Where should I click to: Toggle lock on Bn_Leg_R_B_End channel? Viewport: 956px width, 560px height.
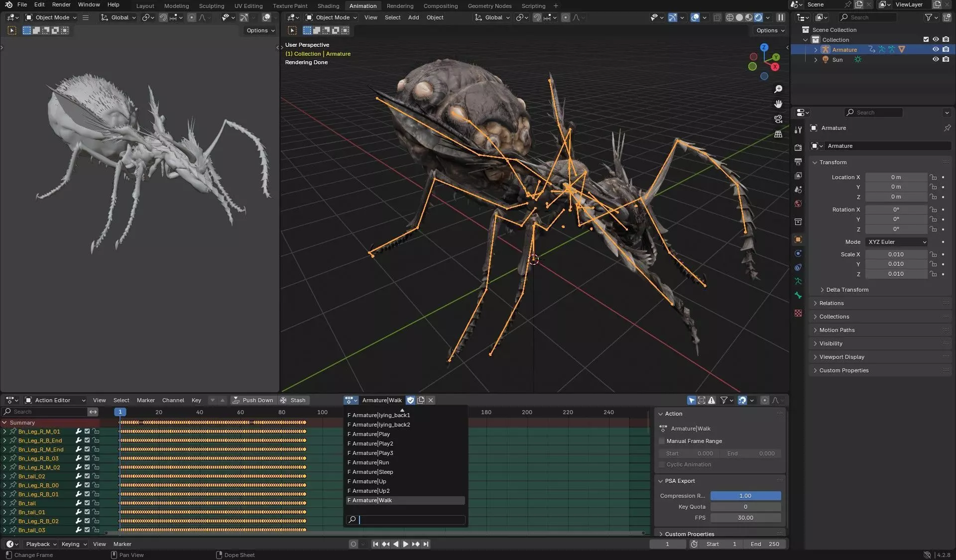tap(96, 441)
